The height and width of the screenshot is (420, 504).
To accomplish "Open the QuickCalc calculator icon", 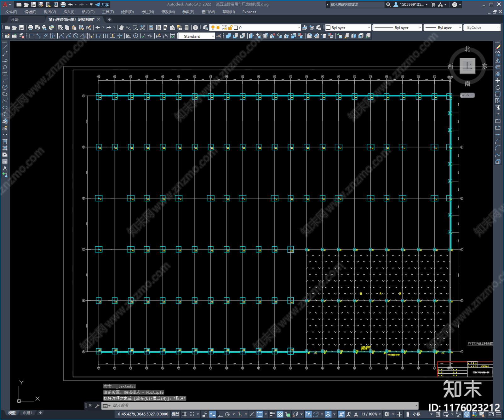I will tap(187, 28).
